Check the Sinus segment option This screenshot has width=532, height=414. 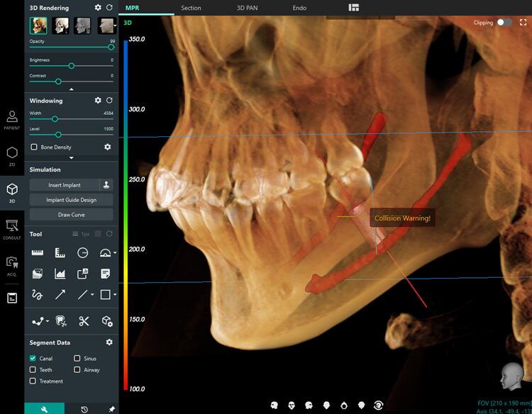(x=77, y=359)
